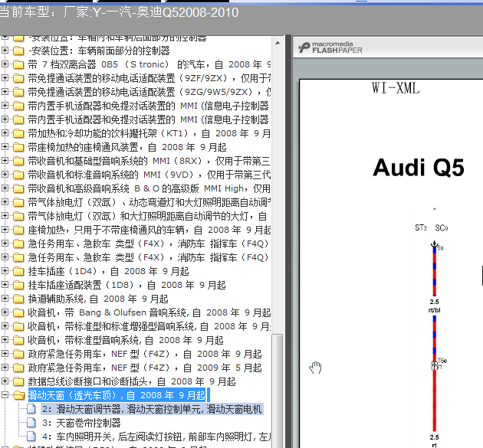Click folder icon of 带免提通话装置 (9ZF/9ZX)

(18, 78)
